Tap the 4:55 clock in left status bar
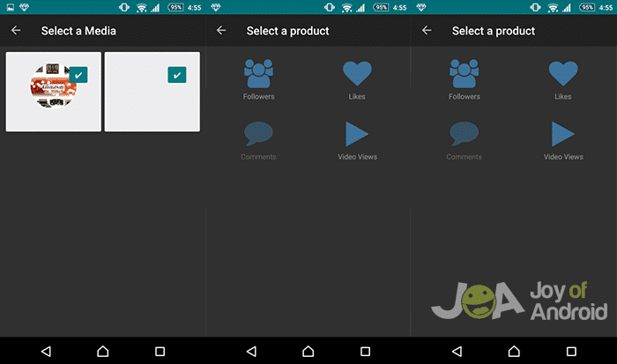This screenshot has width=617, height=364. pos(195,7)
